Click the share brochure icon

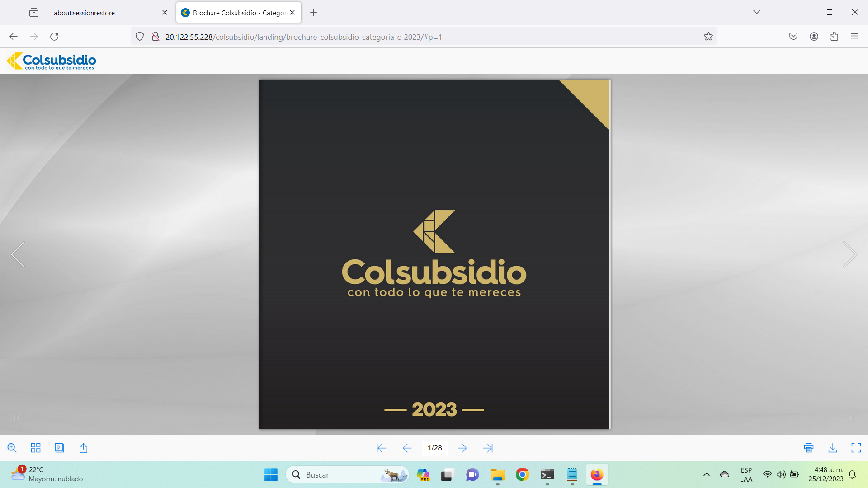coord(83,448)
